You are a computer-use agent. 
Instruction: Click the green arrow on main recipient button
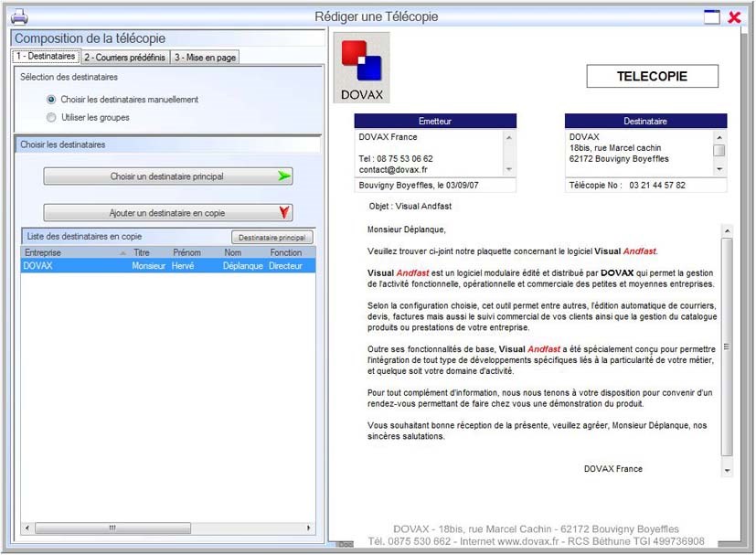click(x=284, y=176)
